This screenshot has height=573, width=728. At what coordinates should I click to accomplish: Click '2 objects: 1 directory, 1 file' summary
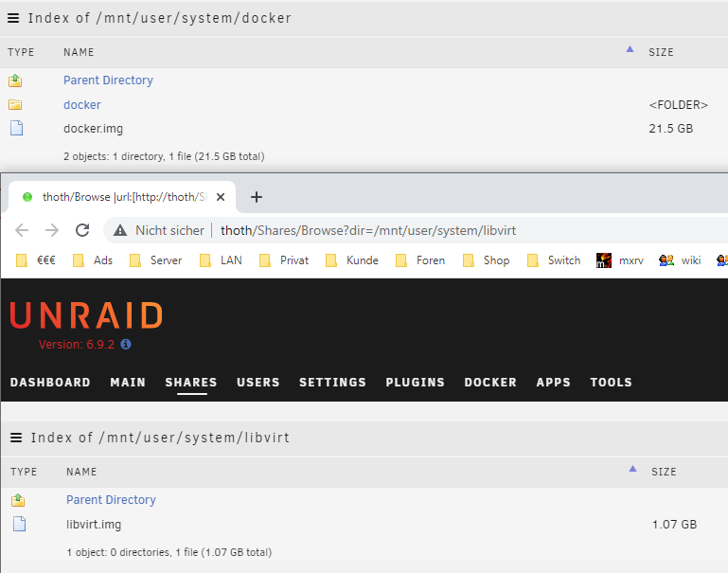[164, 156]
